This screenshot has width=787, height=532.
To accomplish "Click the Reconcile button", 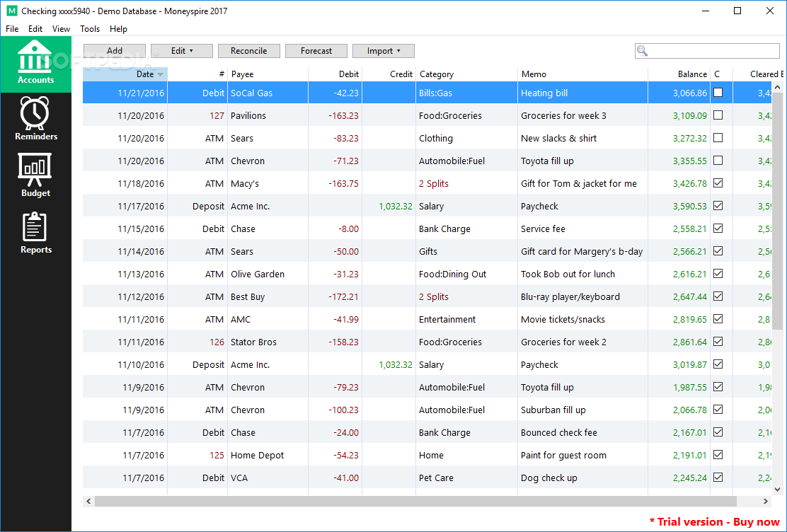I will (249, 51).
